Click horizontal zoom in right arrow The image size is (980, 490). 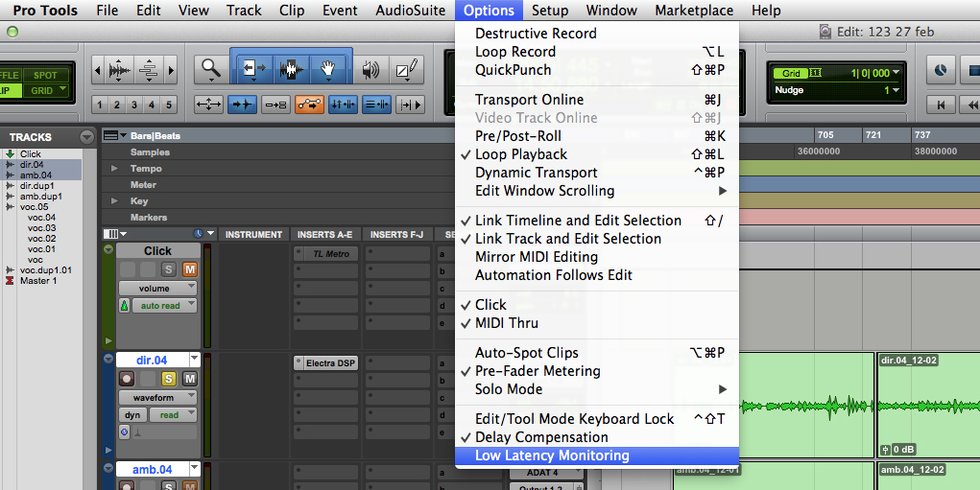171,70
